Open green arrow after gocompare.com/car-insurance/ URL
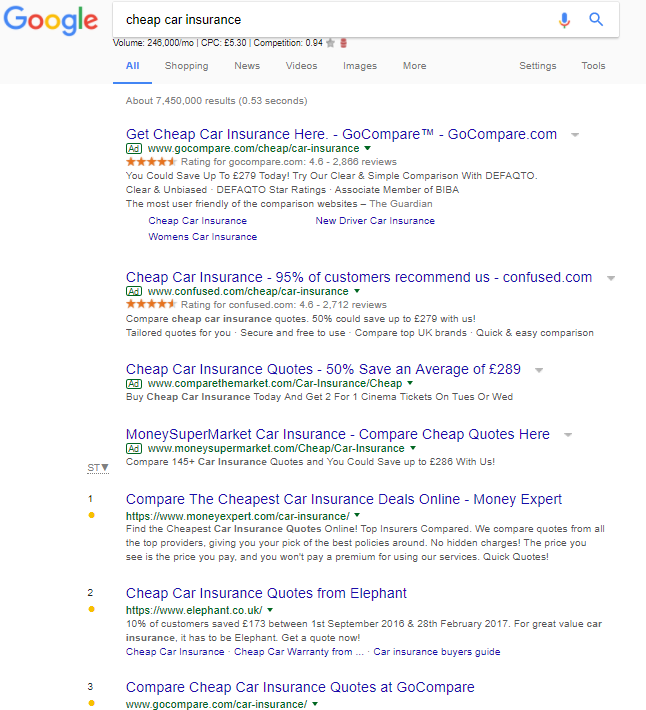646x710 pixels. tap(315, 704)
